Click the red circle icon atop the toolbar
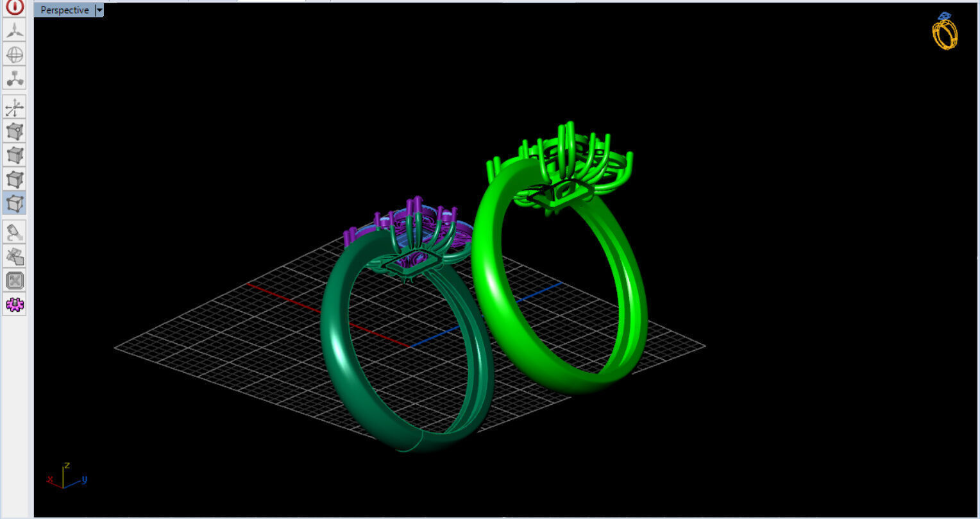 pyautogui.click(x=14, y=7)
